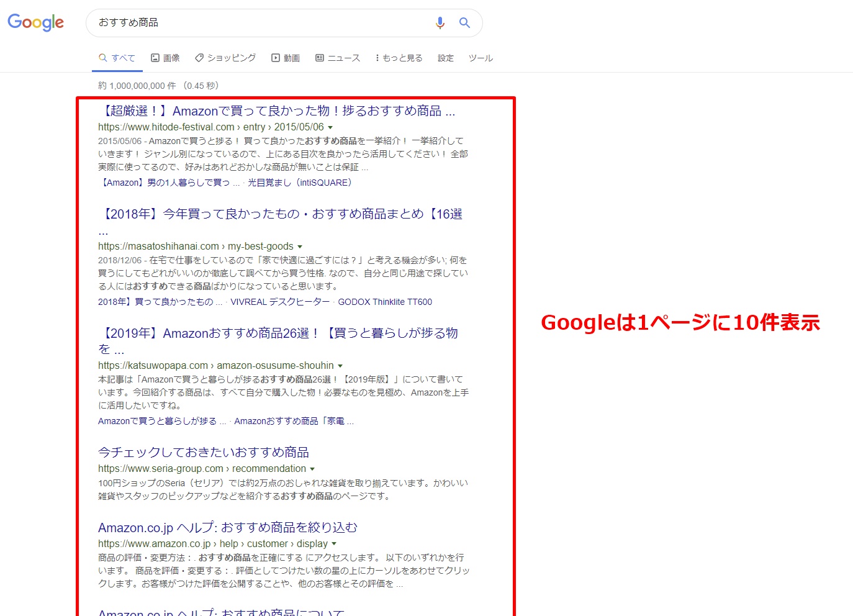Screen dimensions: 853x616
Task: Open result 【2019年】Amazonおすすめ商品26選
Action: [278, 341]
